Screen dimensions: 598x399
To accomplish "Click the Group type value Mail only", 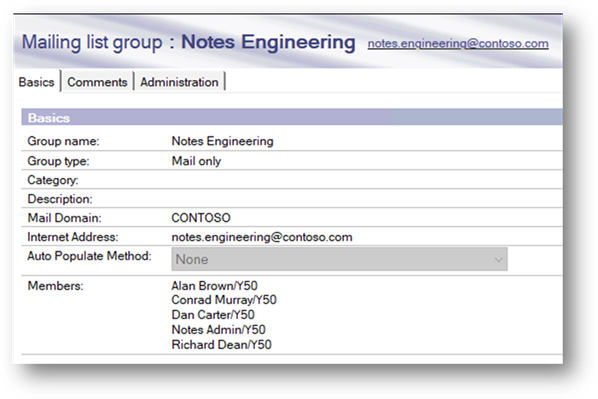I will pos(196,161).
